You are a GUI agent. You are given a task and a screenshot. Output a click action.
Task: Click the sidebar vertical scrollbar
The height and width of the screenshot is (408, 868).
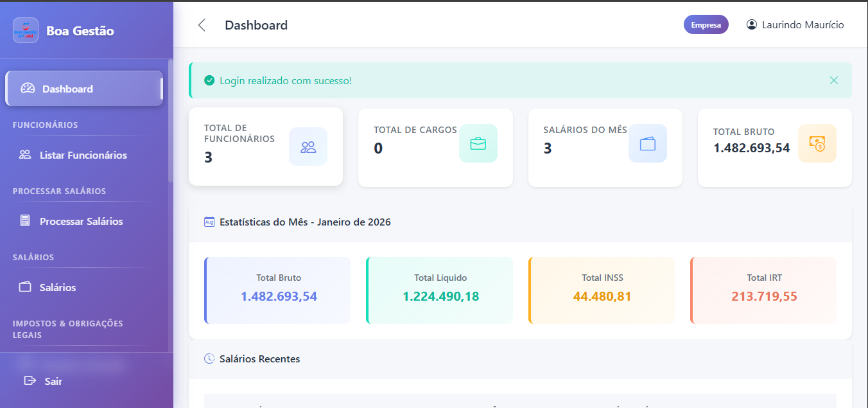pos(170,122)
